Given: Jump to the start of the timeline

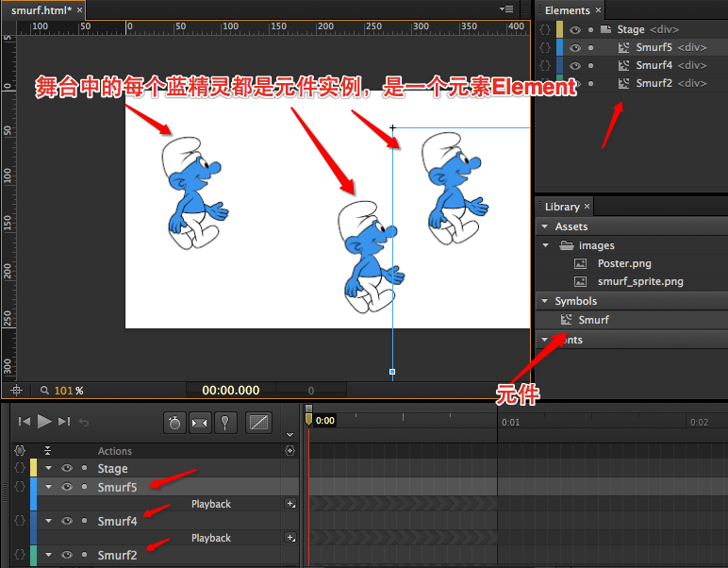Looking at the screenshot, I should [x=25, y=422].
